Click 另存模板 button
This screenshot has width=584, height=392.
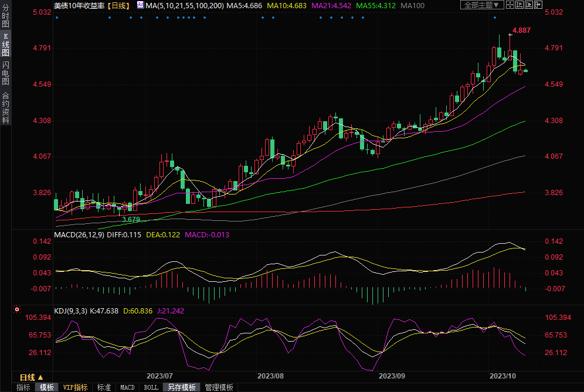tap(181, 387)
